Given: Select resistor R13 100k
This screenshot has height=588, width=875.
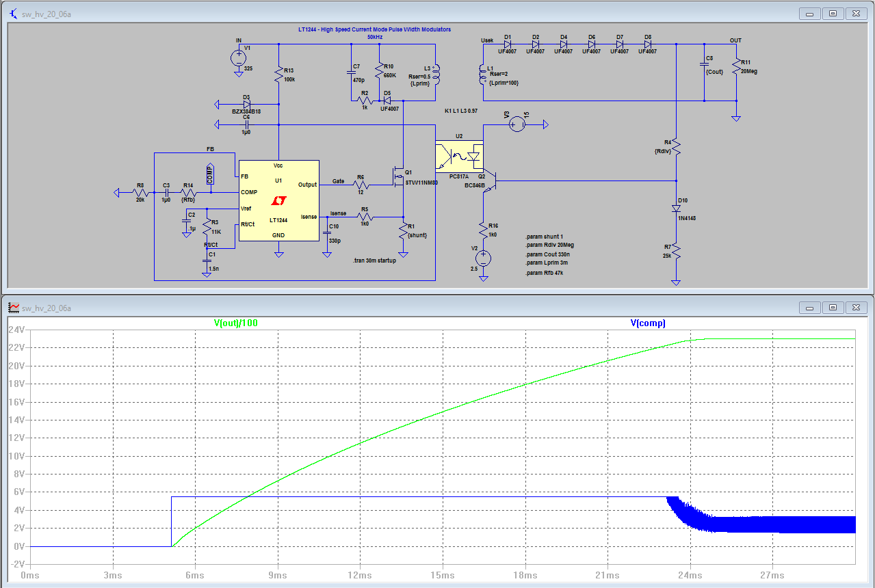Looking at the screenshot, I should (279, 75).
